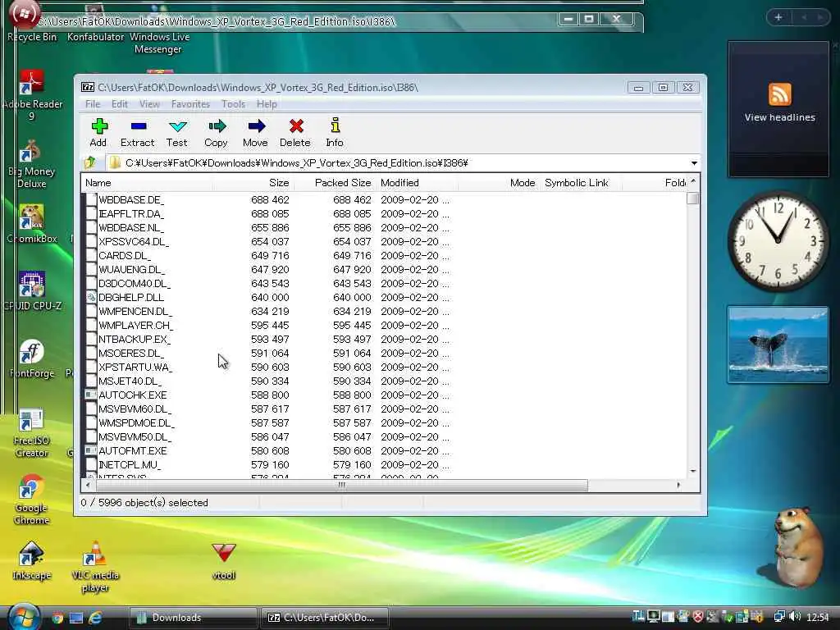The image size is (840, 630).
Task: Select file WUAUENG.DL_
Action: (132, 269)
